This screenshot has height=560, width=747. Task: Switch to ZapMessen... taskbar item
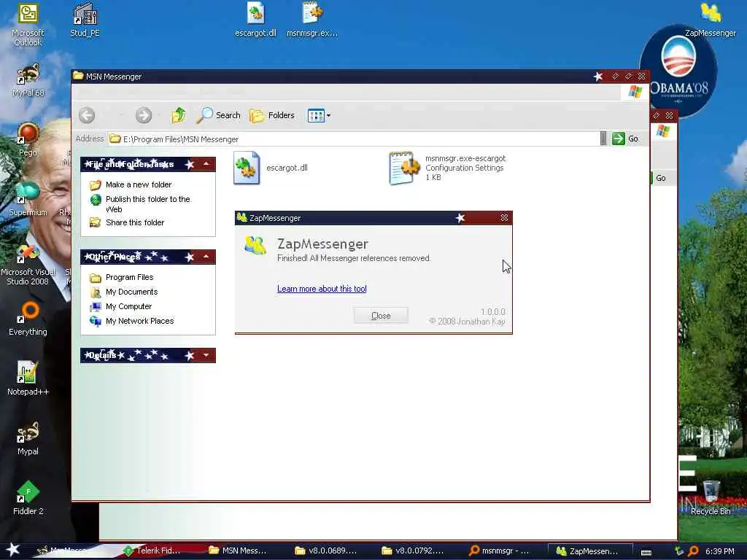coord(589,551)
